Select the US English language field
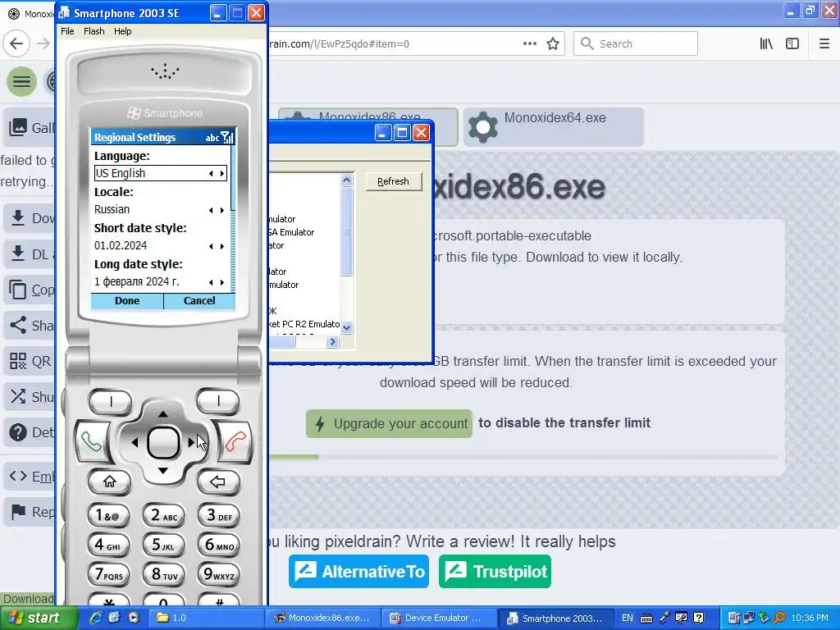Screen dimensions: 840x630 click(x=161, y=173)
